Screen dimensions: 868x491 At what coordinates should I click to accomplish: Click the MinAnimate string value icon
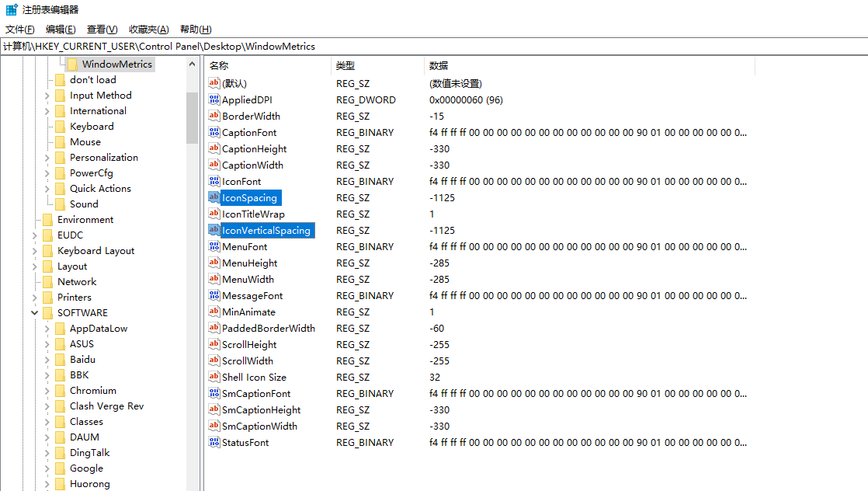pyautogui.click(x=214, y=312)
